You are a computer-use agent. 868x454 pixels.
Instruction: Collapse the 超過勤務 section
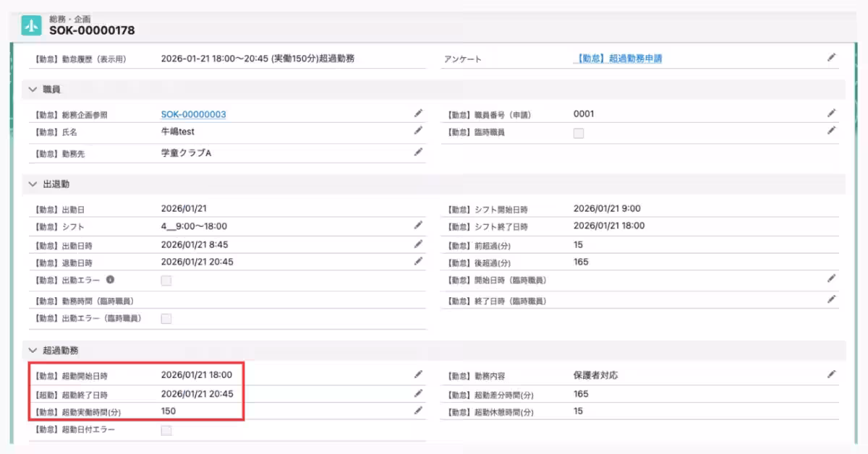click(33, 351)
